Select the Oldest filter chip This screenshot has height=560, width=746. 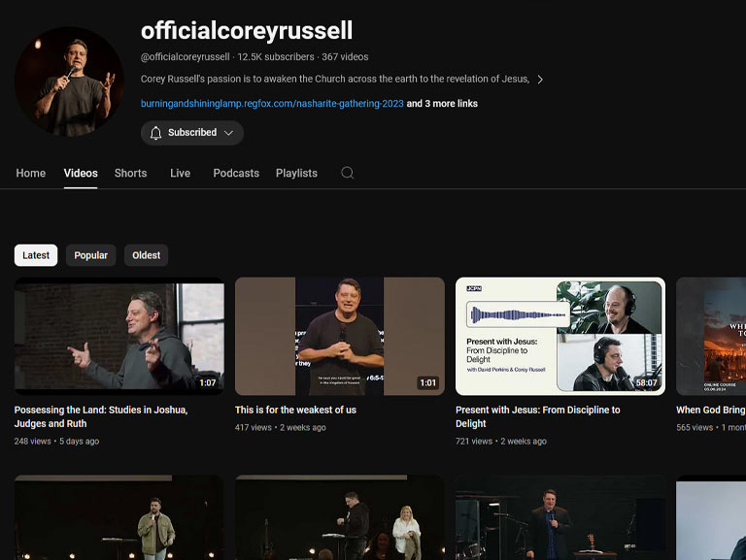click(146, 255)
